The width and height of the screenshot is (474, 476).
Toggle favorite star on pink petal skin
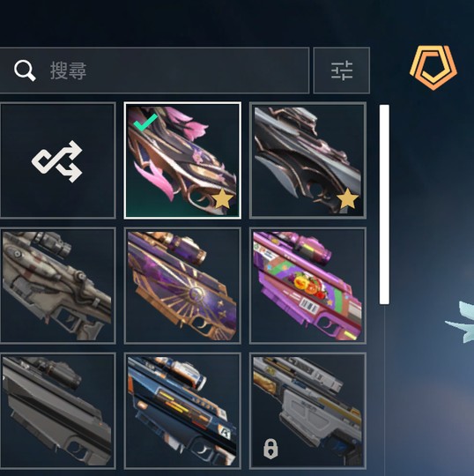[x=222, y=199]
